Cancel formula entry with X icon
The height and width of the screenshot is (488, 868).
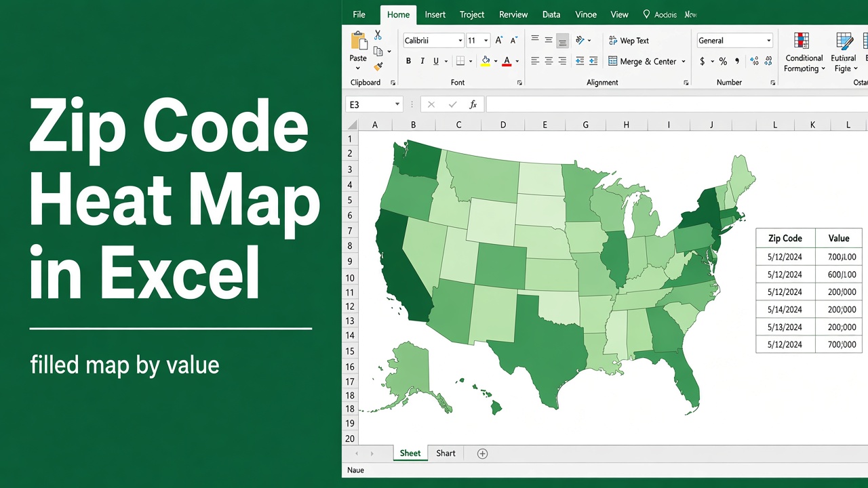(x=431, y=104)
